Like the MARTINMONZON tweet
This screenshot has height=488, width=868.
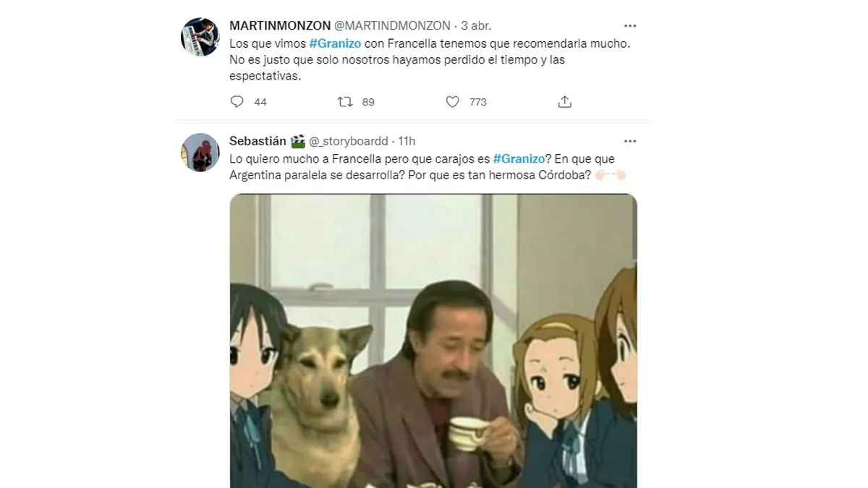(452, 102)
